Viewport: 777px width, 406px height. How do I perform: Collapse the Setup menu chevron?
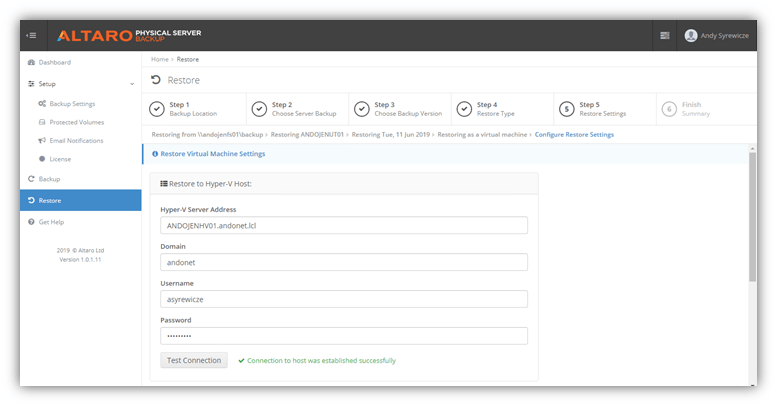[x=132, y=84]
